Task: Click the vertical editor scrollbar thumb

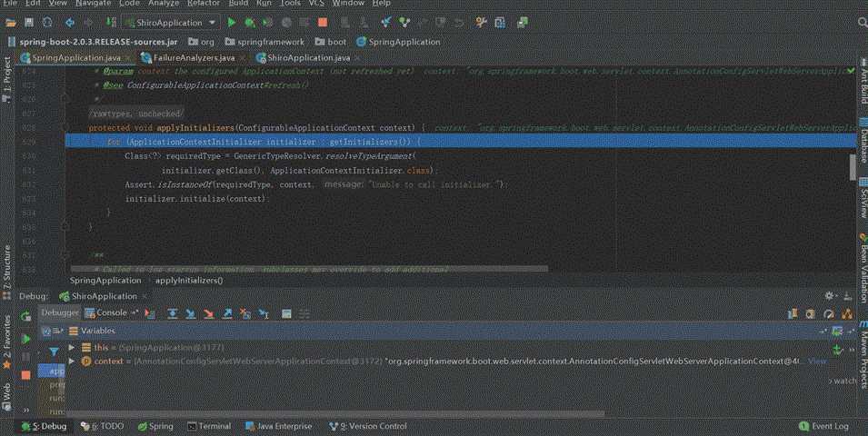Action: coord(853,167)
